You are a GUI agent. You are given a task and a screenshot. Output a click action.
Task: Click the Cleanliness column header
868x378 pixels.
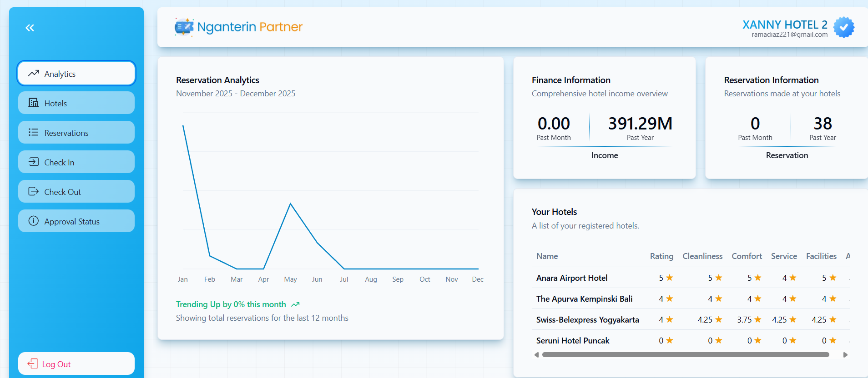click(x=702, y=256)
